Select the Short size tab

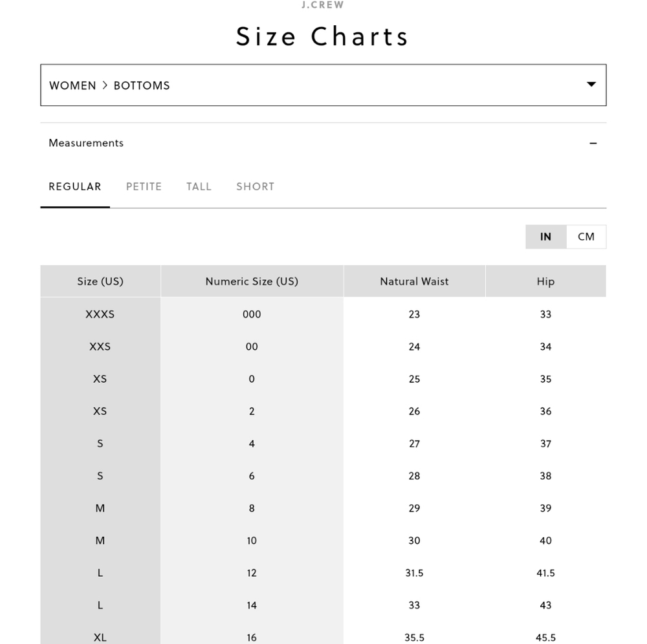coord(255,187)
